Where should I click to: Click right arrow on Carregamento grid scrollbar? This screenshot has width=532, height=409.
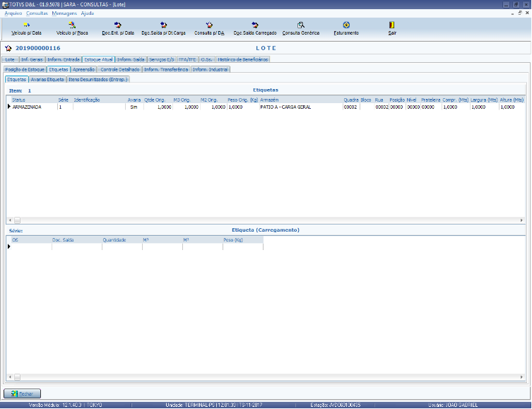pyautogui.click(x=521, y=377)
